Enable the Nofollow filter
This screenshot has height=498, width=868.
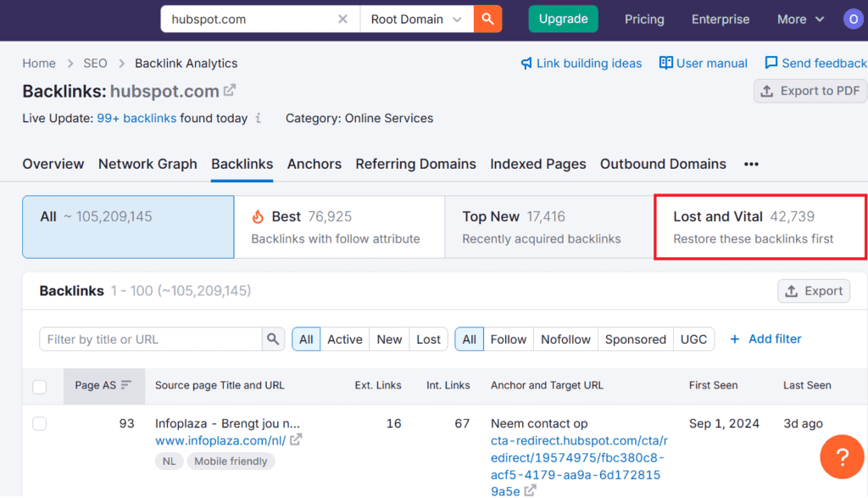pos(565,339)
